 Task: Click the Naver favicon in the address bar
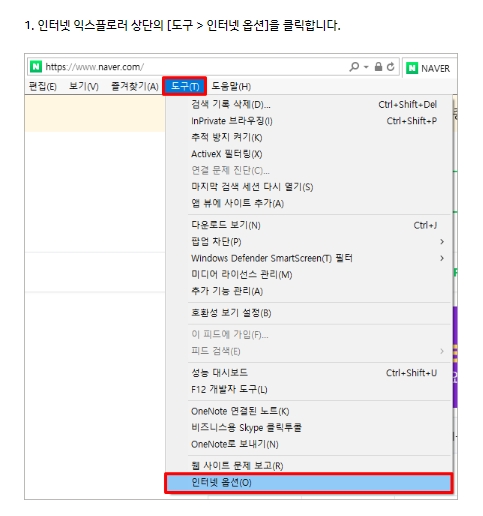pyautogui.click(x=36, y=66)
